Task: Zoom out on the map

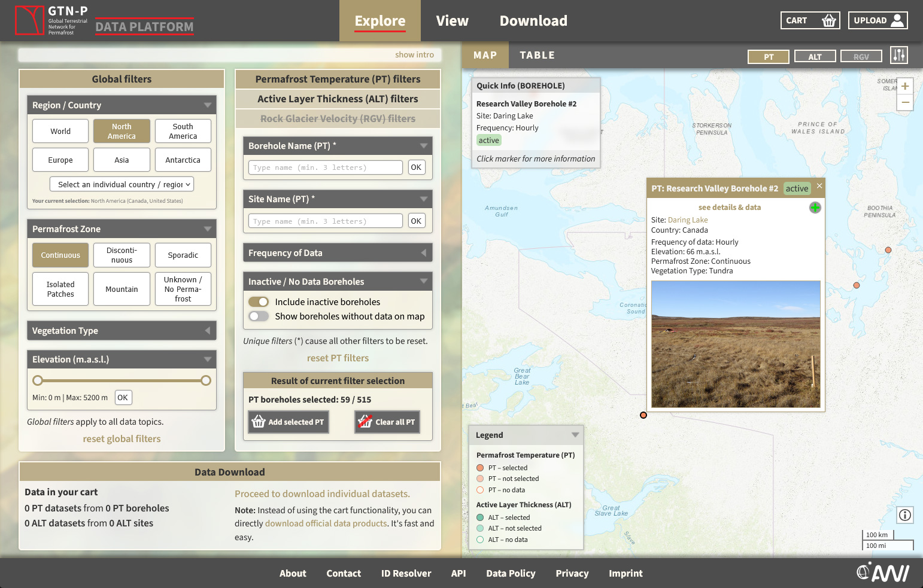Action: click(904, 102)
